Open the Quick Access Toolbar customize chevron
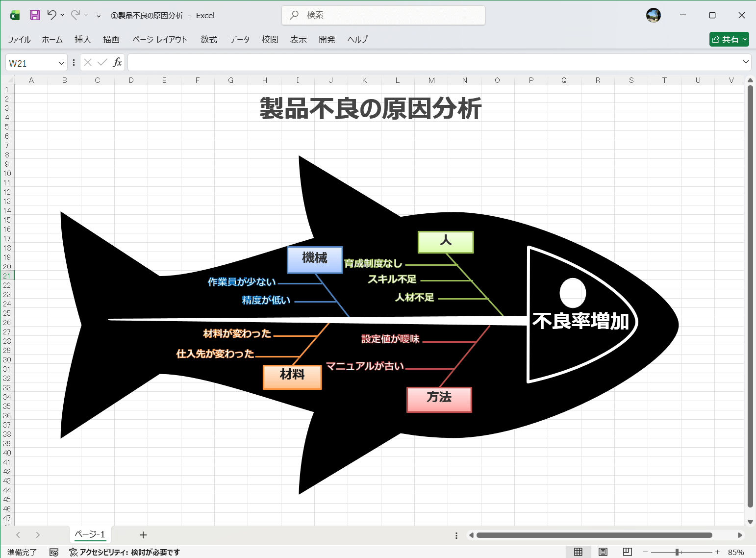756x558 pixels. 100,15
